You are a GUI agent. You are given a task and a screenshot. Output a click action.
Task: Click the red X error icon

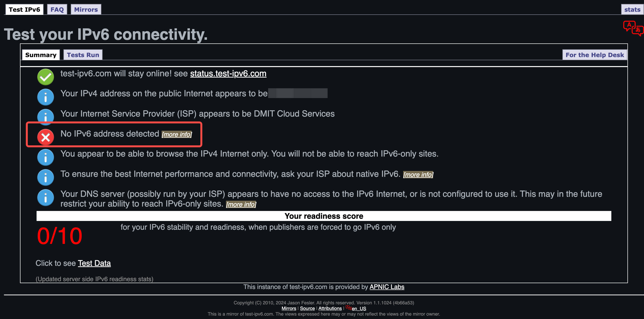coord(45,137)
